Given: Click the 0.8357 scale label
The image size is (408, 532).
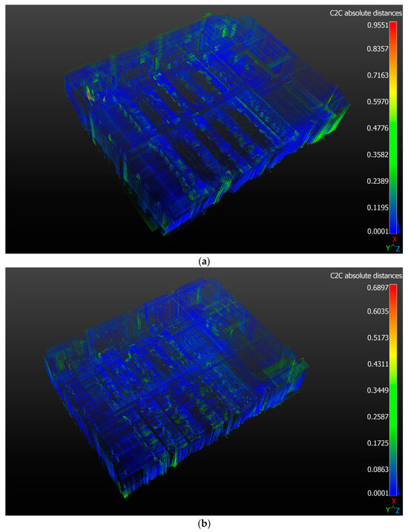Looking at the screenshot, I should 378,49.
